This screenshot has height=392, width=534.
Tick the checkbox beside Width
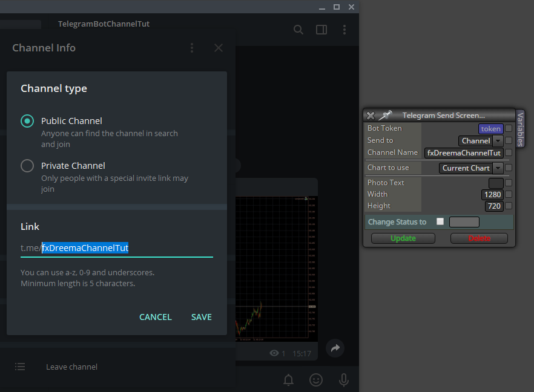click(509, 194)
